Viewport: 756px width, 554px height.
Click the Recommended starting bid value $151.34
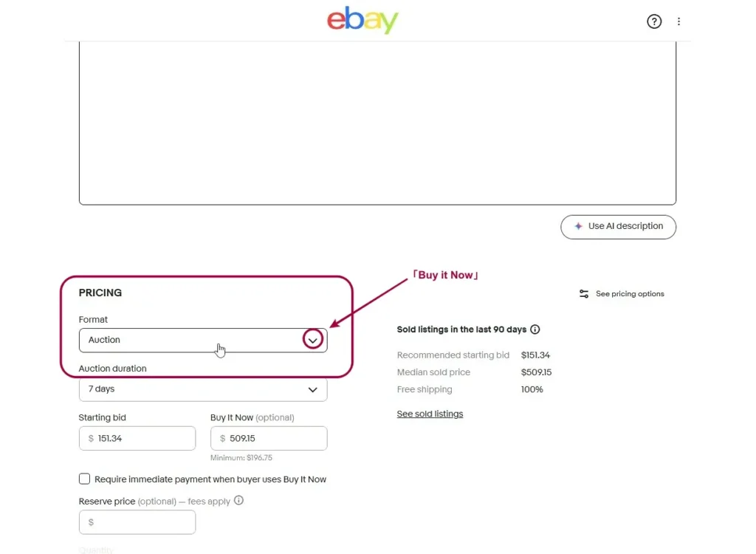[535, 355]
